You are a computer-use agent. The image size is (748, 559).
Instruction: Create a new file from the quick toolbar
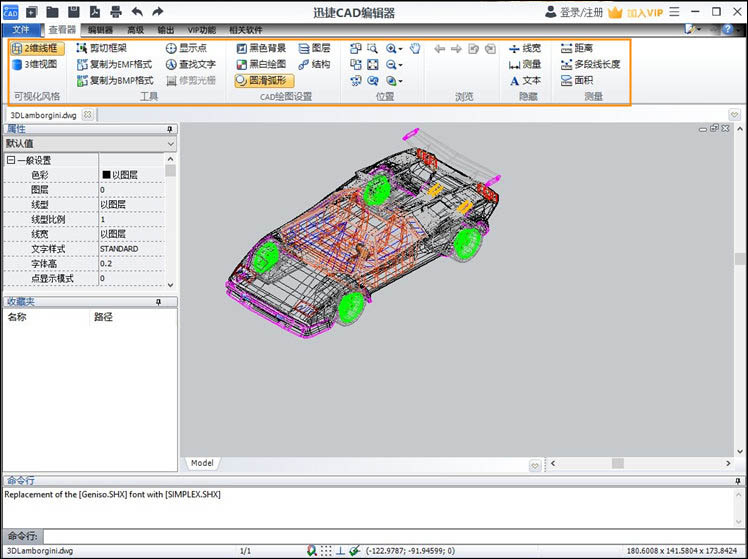point(31,12)
